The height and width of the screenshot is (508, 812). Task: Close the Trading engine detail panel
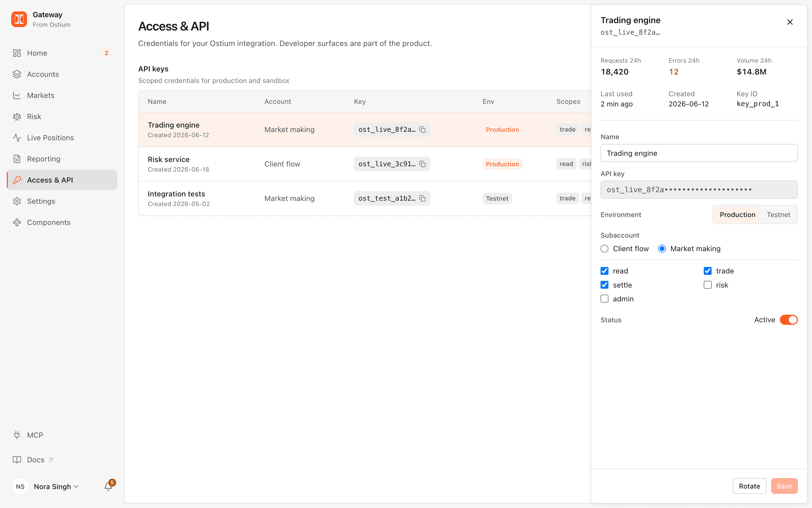pyautogui.click(x=790, y=22)
